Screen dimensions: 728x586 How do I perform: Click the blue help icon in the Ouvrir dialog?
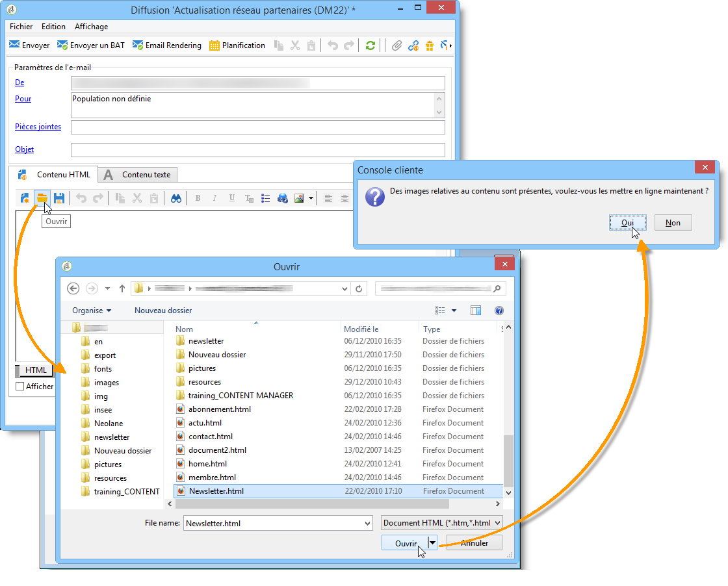[499, 311]
